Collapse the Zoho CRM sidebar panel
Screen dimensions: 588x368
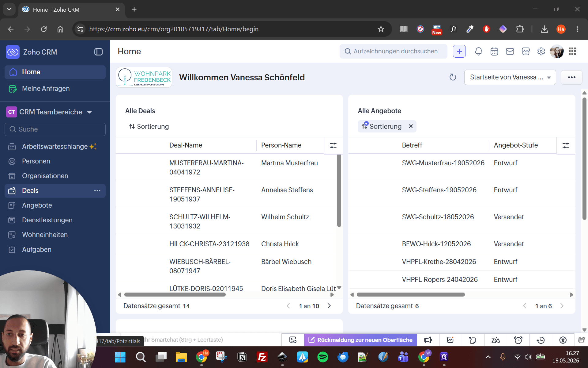[98, 52]
